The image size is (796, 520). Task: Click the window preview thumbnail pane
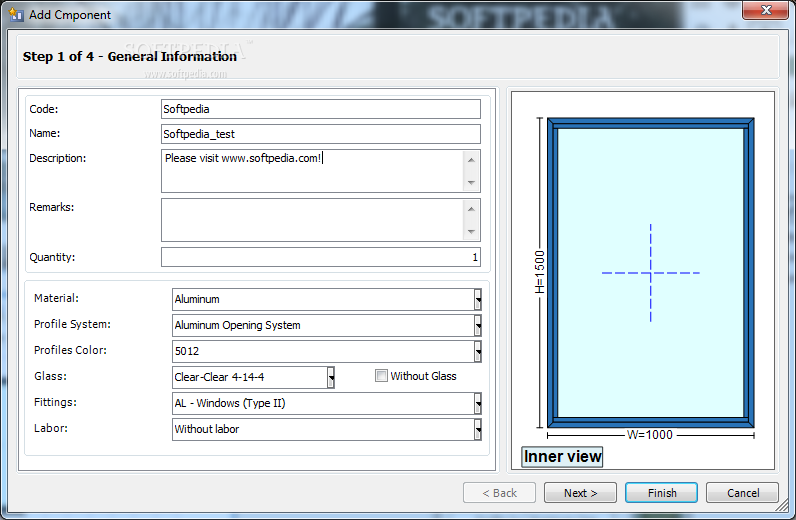click(643, 280)
